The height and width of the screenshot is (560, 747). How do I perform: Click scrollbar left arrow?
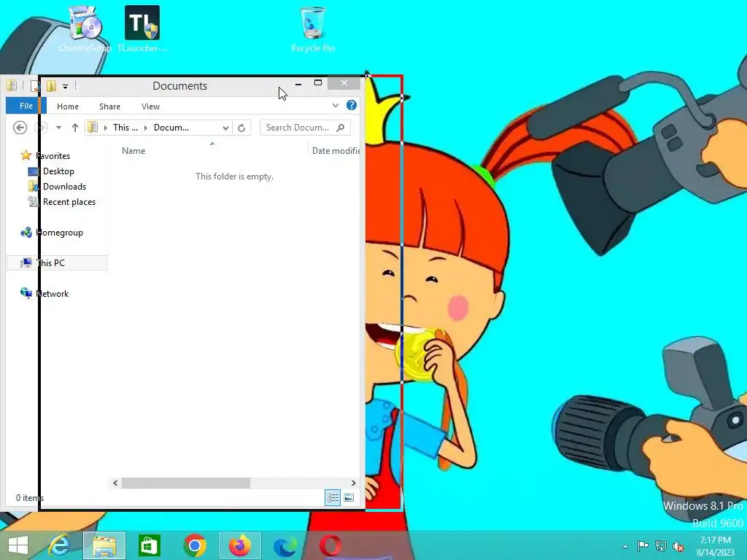point(115,483)
